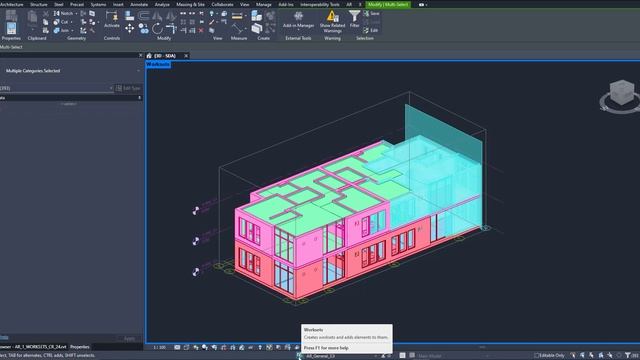Click the status bar selection filter icon

click(x=628, y=356)
